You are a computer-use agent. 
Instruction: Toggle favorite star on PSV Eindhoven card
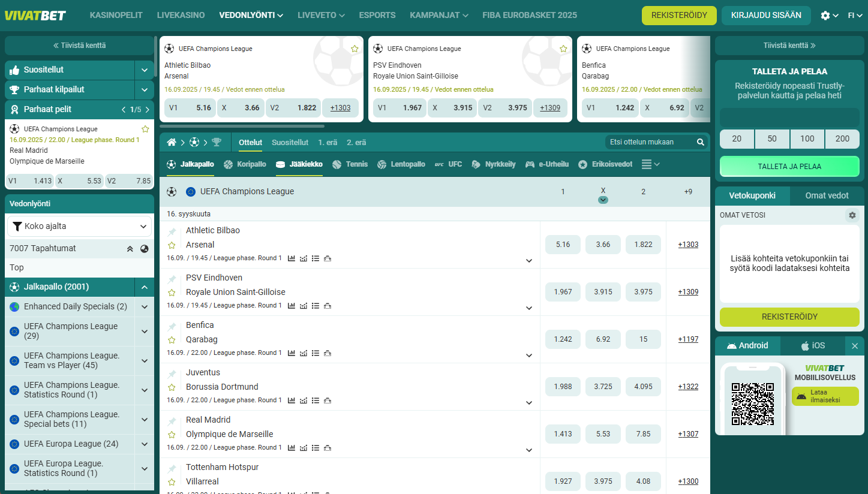[563, 49]
